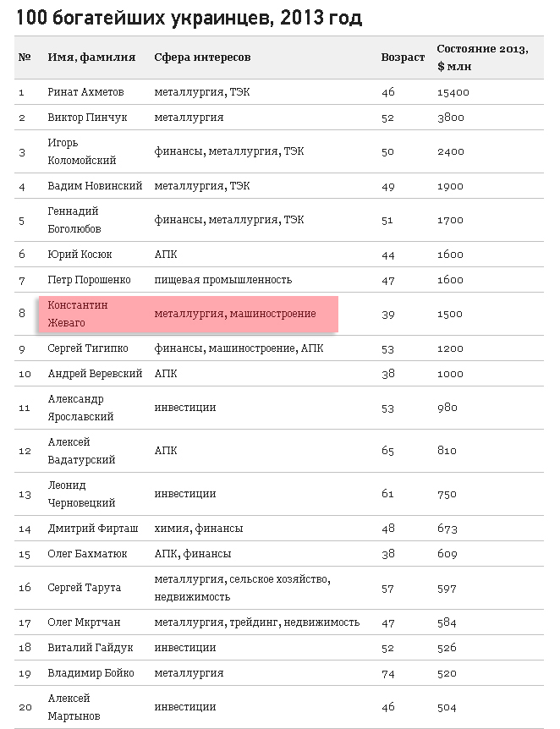This screenshot has width=560, height=729.
Task: Open Ринат Ахметов name entry
Action: pos(85,92)
